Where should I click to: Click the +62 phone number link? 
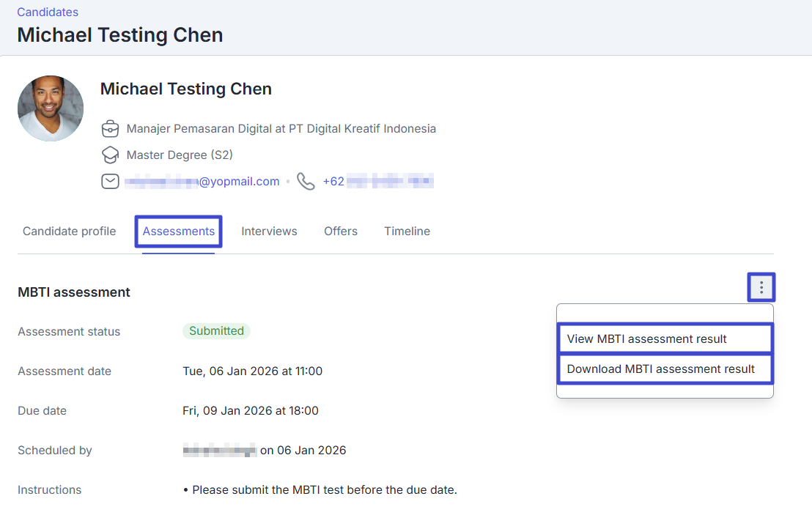click(x=378, y=182)
